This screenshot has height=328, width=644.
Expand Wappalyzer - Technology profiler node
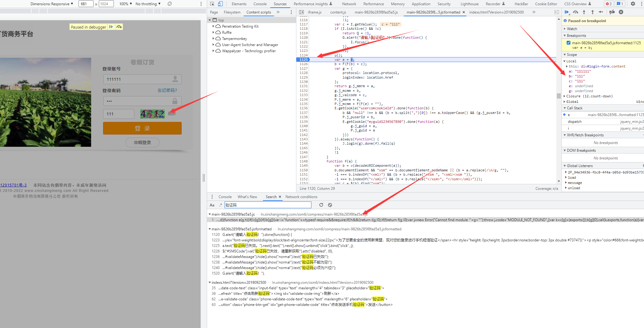coord(214,51)
